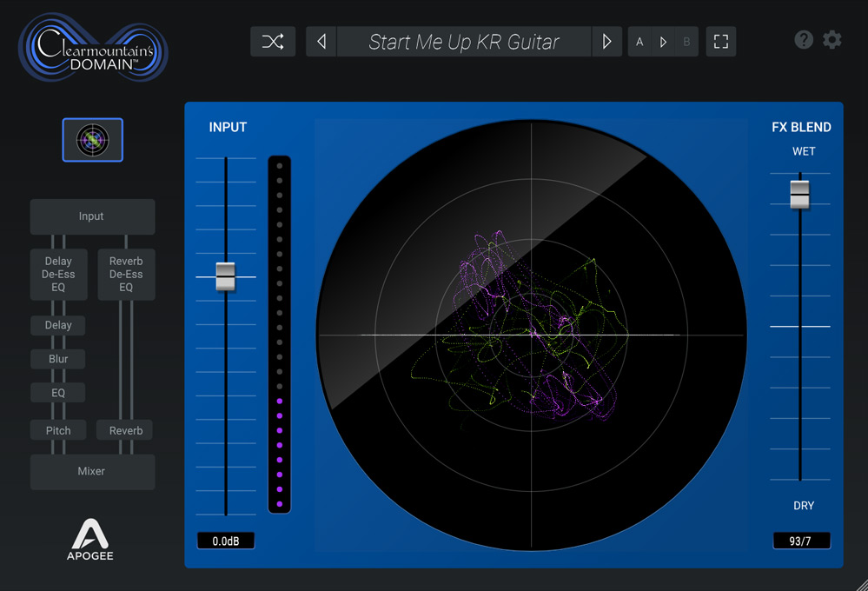The width and height of the screenshot is (868, 591).
Task: Click the 0.0dB input value field
Action: pos(225,541)
